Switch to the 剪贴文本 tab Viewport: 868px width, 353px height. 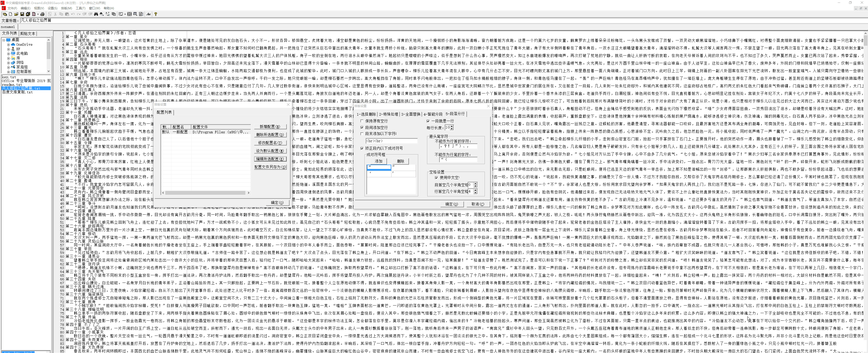point(28,33)
